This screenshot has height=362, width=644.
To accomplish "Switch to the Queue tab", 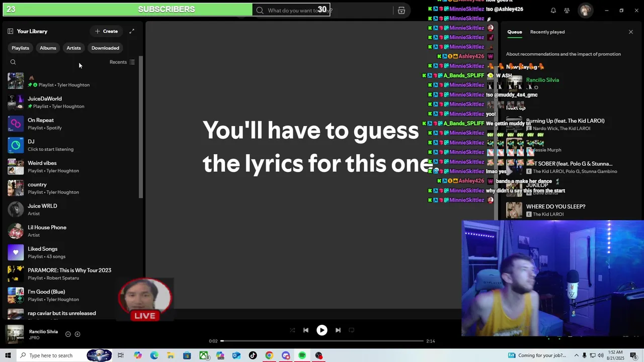I will click(x=514, y=32).
